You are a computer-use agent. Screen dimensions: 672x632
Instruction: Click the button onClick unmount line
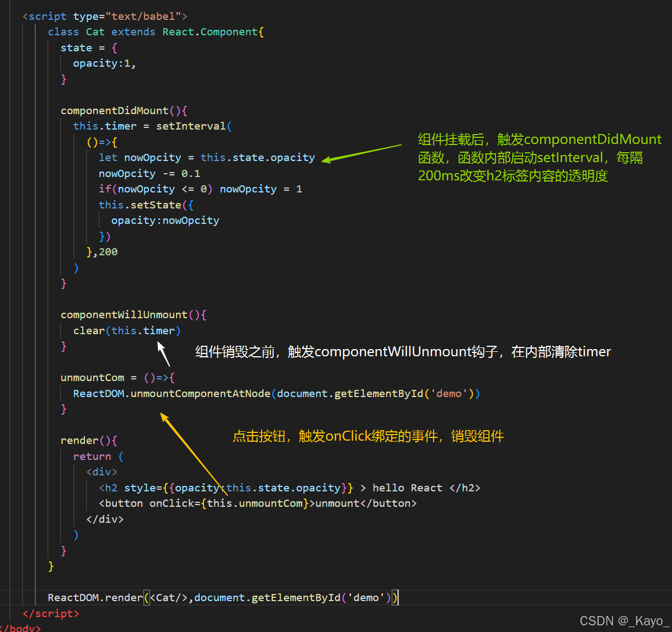[x=258, y=504]
